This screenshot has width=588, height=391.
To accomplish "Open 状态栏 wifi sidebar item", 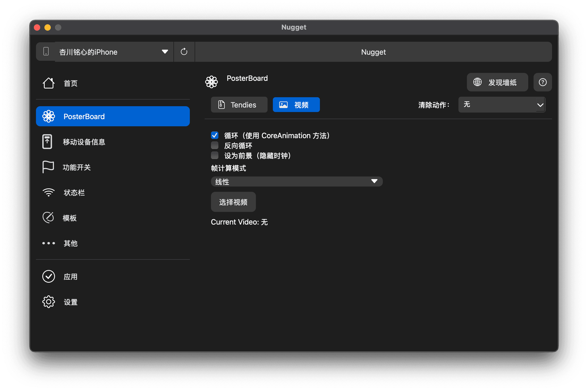I will [74, 193].
